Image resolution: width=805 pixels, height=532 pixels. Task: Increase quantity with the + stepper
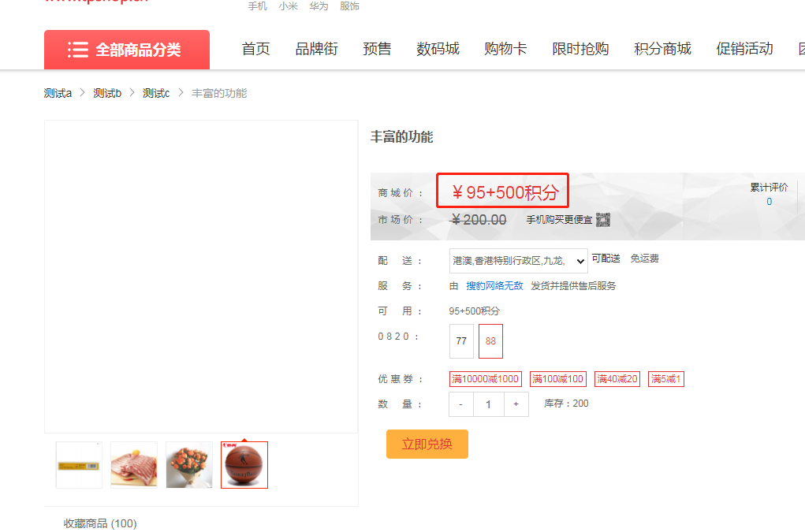tap(516, 404)
